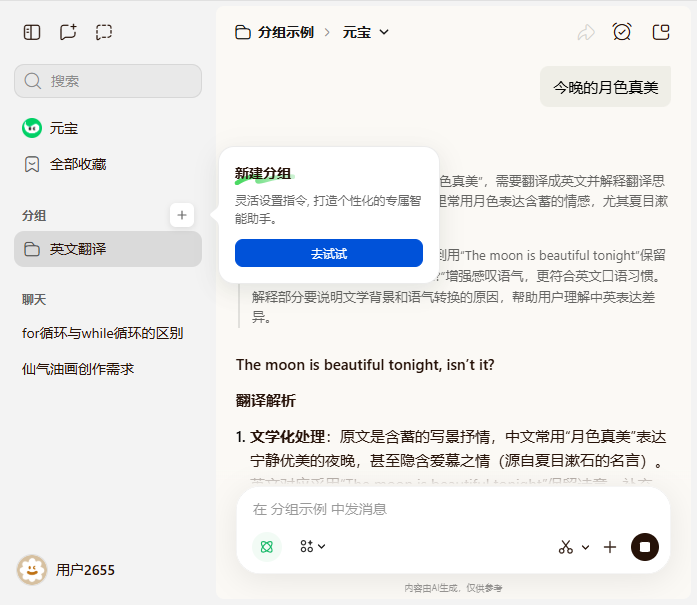The height and width of the screenshot is (605, 697).
Task: Click the 翻译解析 heading
Action: coord(266,401)
